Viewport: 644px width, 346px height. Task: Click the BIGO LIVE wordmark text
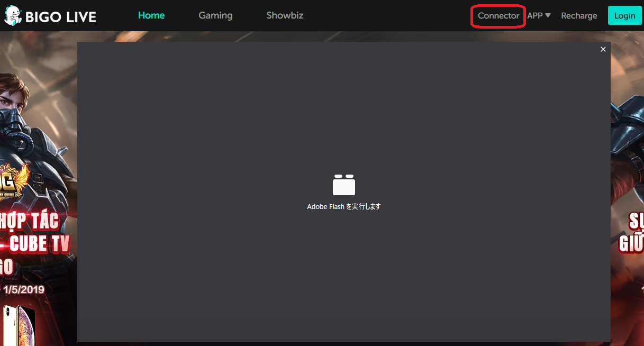(61, 17)
